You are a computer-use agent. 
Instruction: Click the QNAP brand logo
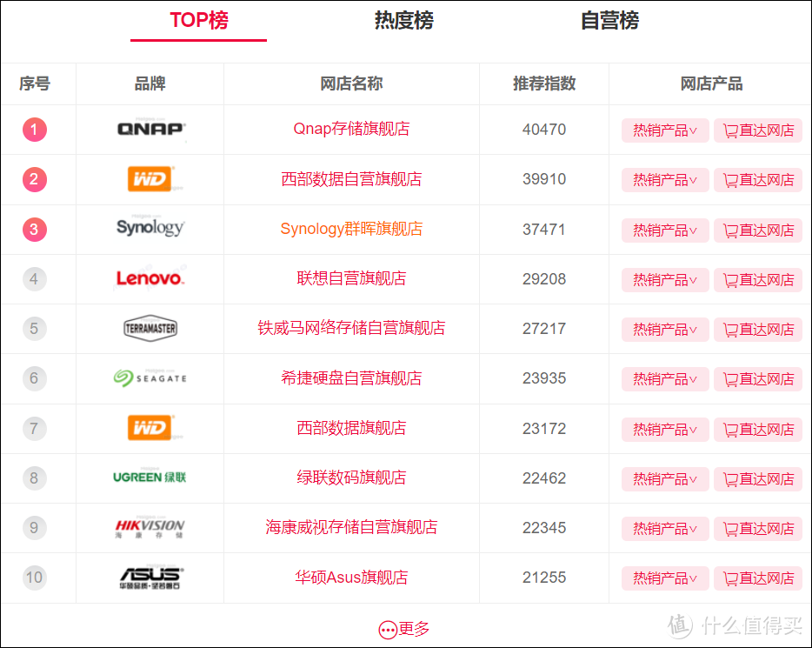click(150, 129)
